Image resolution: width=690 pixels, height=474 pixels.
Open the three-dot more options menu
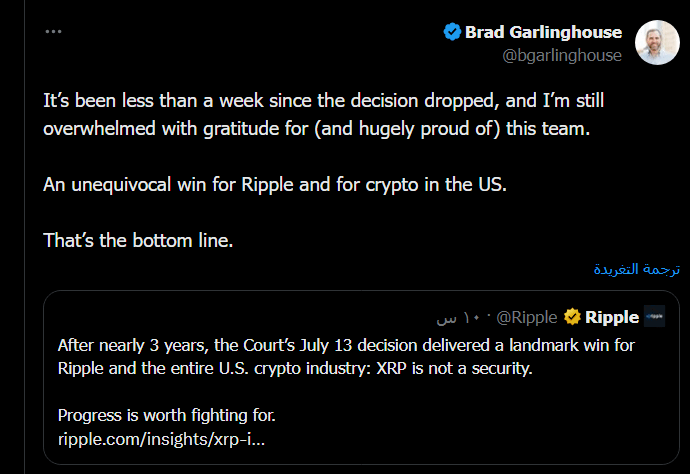53,32
